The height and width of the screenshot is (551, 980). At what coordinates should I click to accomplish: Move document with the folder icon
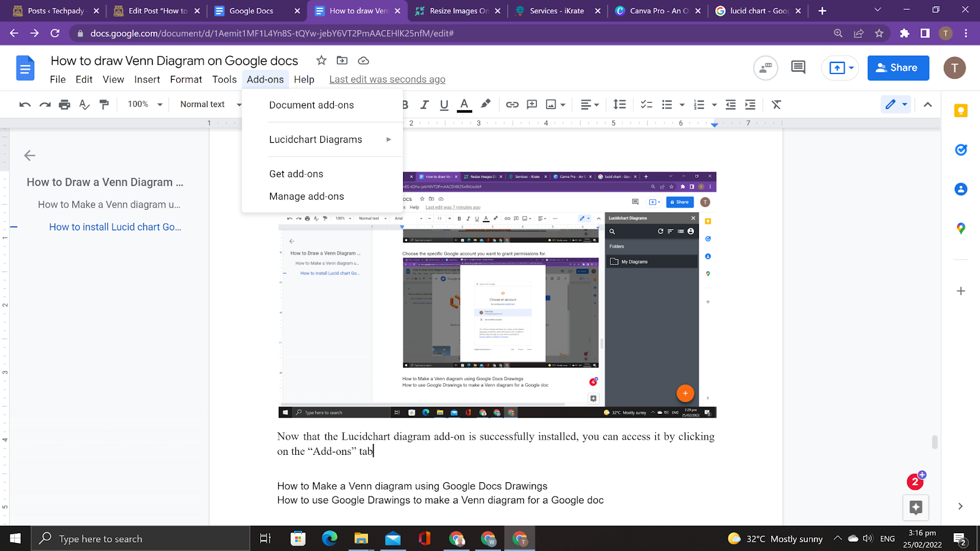(342, 60)
